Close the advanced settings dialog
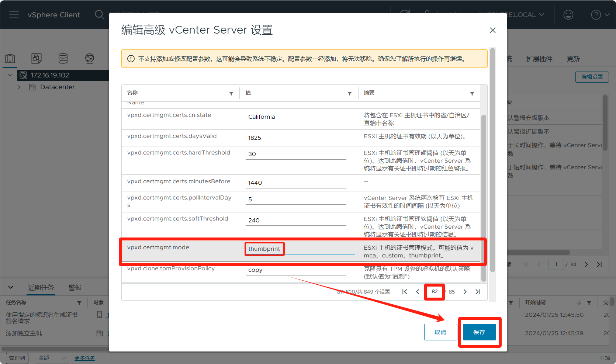This screenshot has height=364, width=616. pyautogui.click(x=492, y=30)
